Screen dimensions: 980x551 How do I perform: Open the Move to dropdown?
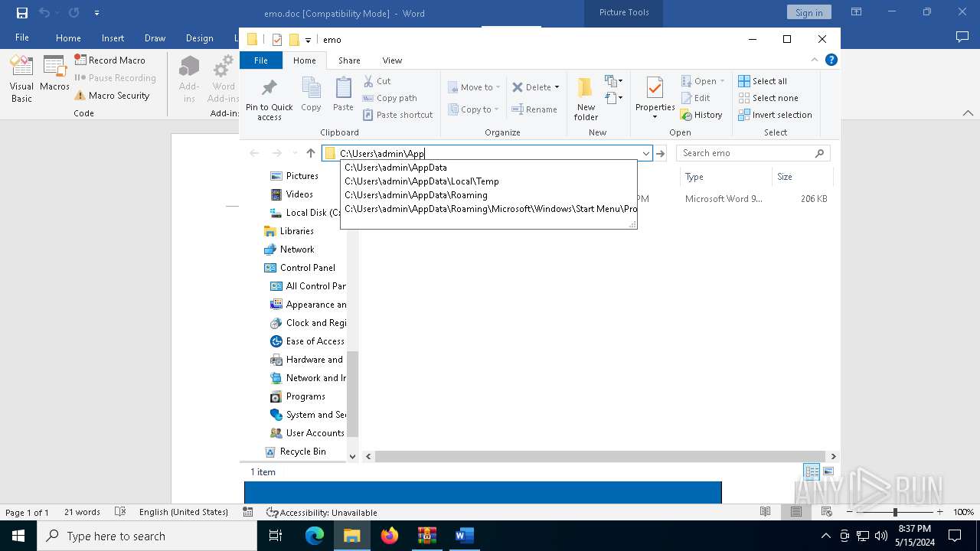(x=474, y=87)
